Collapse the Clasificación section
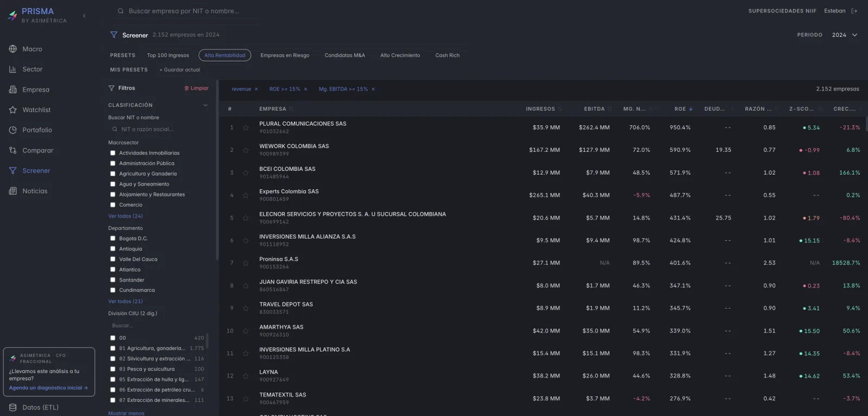Image resolution: width=868 pixels, height=416 pixels. (x=205, y=105)
